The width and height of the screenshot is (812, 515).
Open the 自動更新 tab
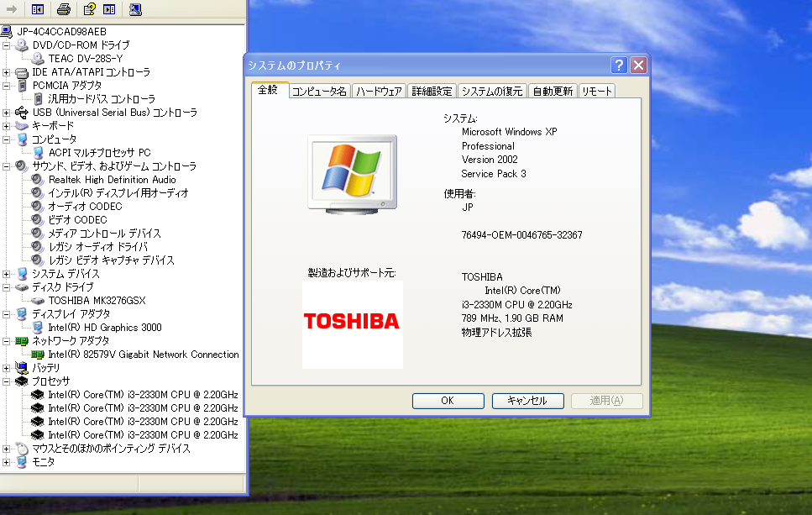coord(552,90)
